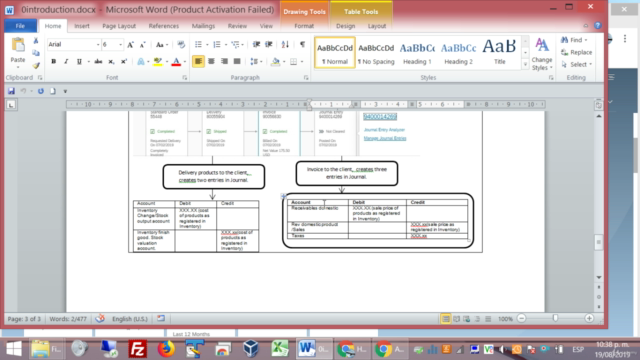Click the Change Styles button
The image size is (640, 360).
pyautogui.click(x=542, y=54)
